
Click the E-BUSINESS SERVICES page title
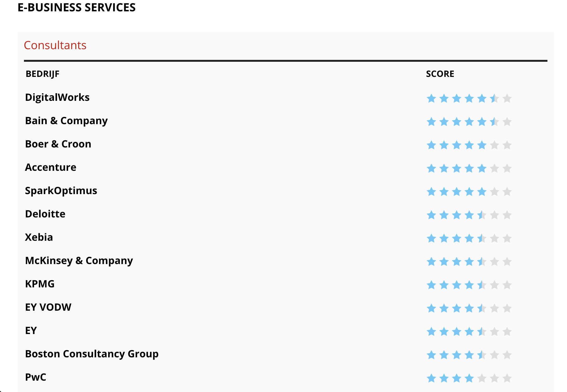pos(77,7)
